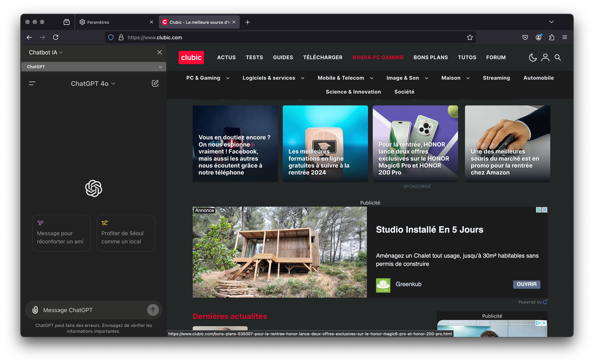Image resolution: width=594 pixels, height=364 pixels.
Task: Bookmark this page with the star icon
Action: pyautogui.click(x=470, y=37)
